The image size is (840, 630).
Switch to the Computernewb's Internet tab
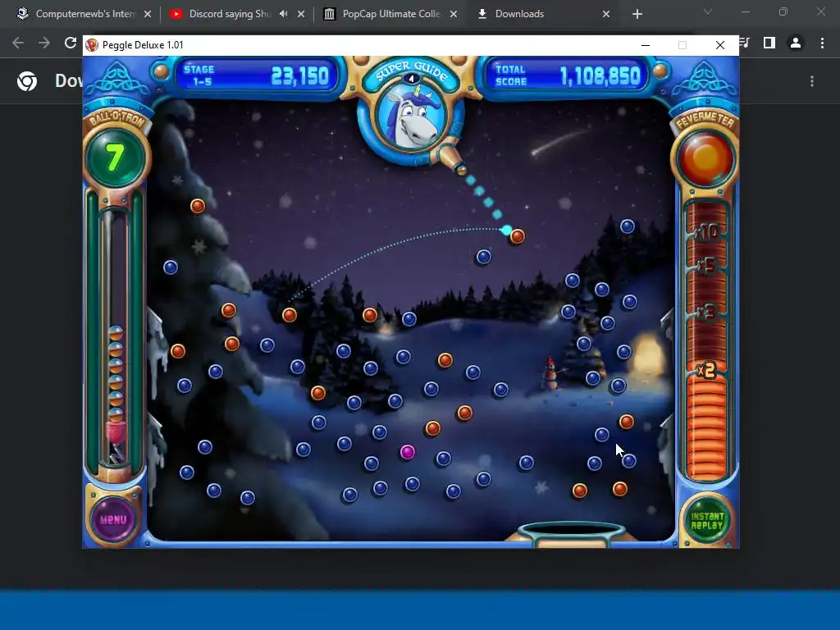pos(84,14)
